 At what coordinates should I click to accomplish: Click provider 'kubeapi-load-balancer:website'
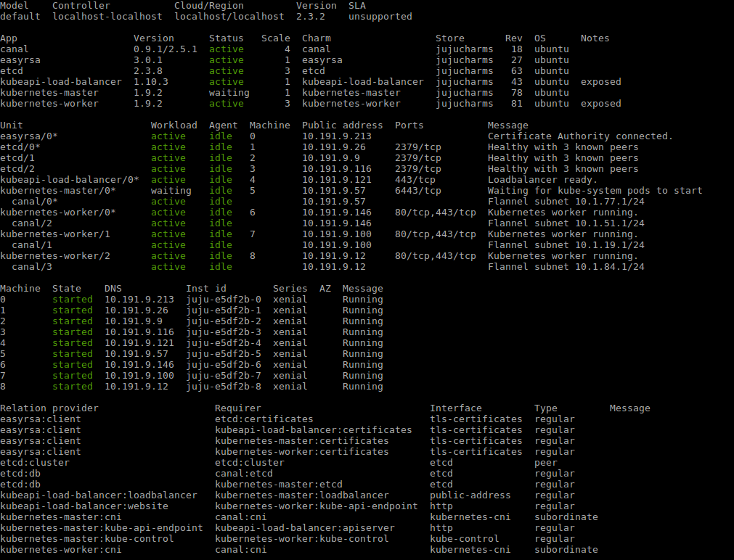pos(84,506)
